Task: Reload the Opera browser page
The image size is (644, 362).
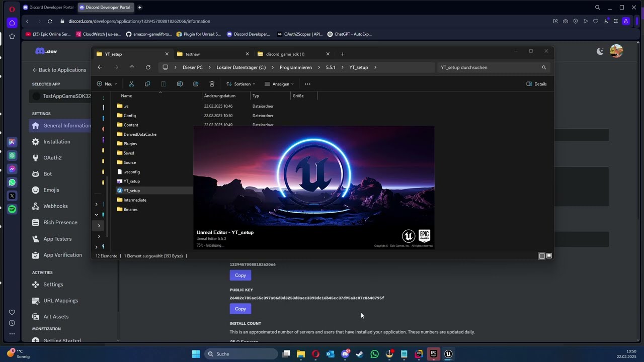Action: coord(50,21)
